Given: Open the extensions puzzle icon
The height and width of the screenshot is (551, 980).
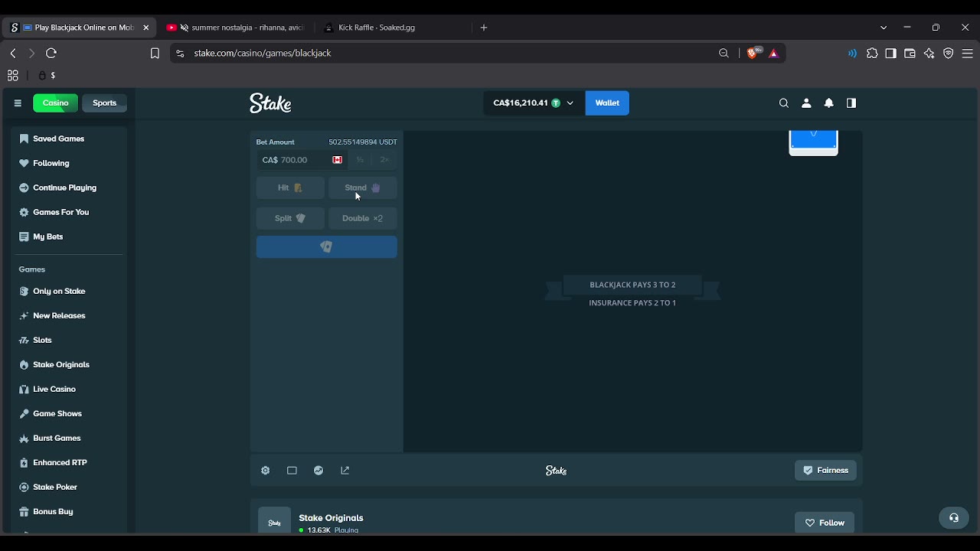Looking at the screenshot, I should 872,53.
